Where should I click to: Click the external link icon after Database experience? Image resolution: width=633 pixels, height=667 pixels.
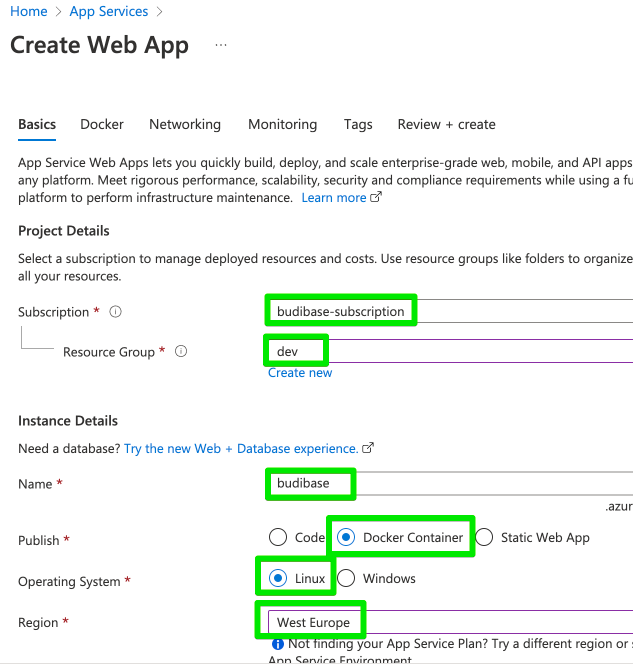click(368, 448)
